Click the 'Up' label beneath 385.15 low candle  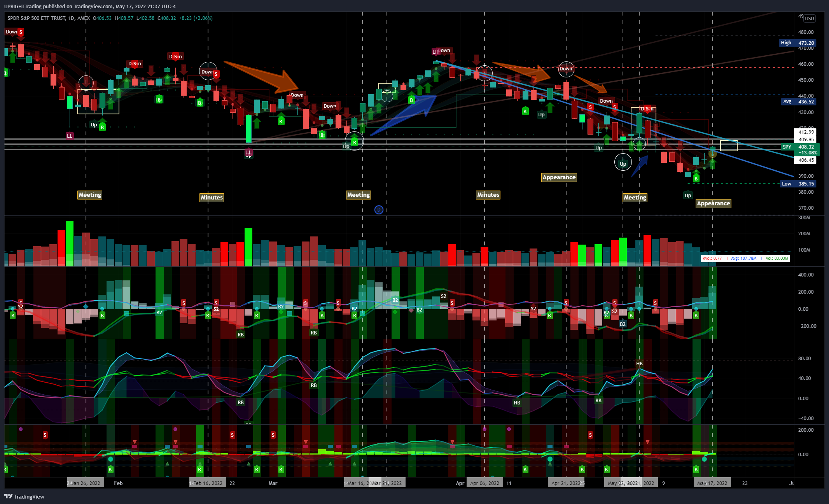688,196
